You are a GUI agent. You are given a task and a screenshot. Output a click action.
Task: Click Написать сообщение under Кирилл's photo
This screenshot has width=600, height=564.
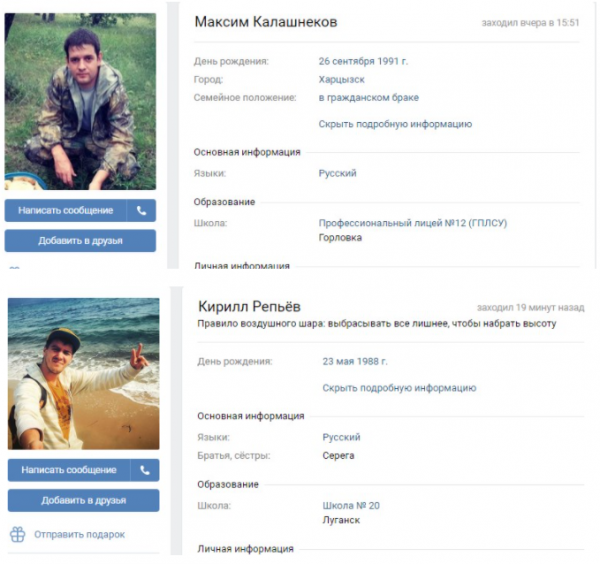pos(69,470)
